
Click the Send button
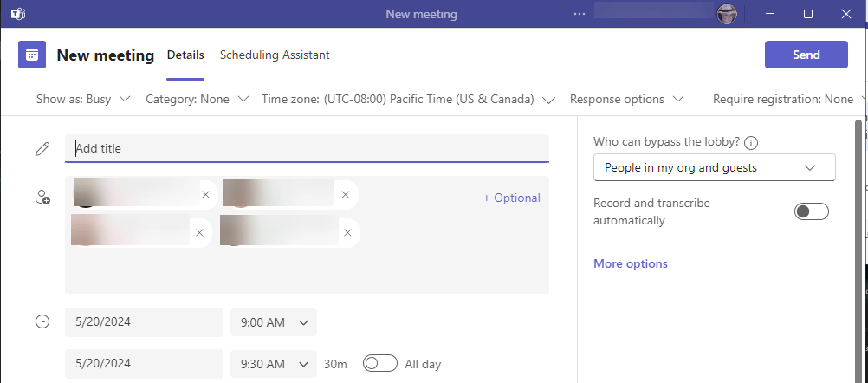click(x=806, y=55)
